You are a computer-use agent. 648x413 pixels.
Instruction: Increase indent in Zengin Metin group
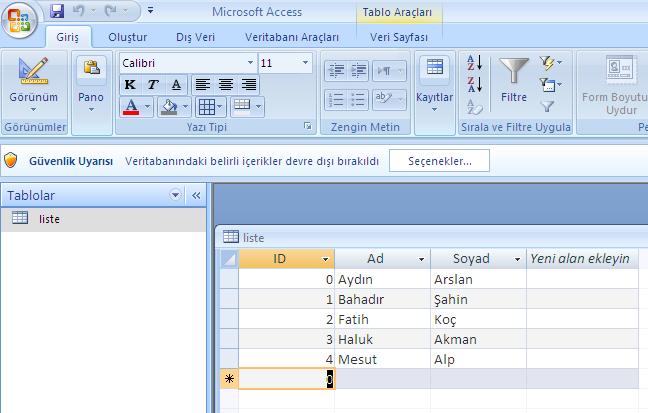[358, 71]
